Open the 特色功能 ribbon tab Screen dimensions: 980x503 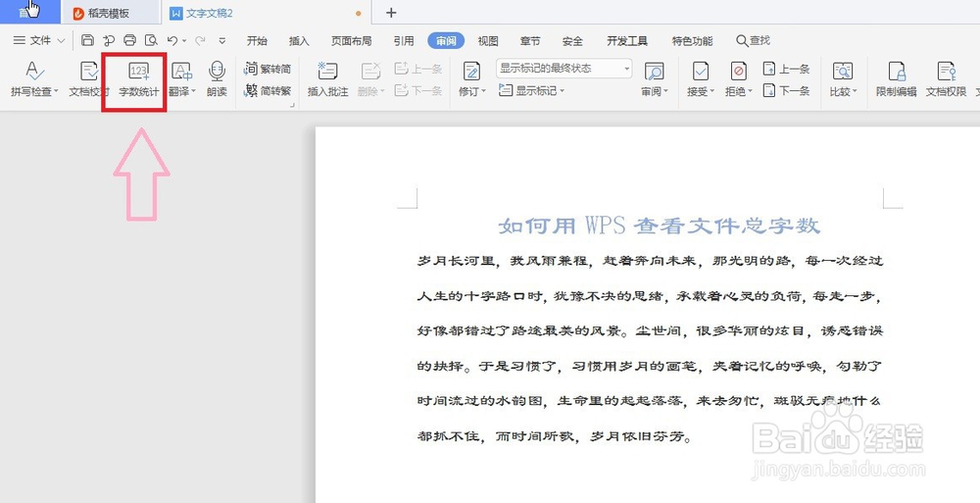692,40
